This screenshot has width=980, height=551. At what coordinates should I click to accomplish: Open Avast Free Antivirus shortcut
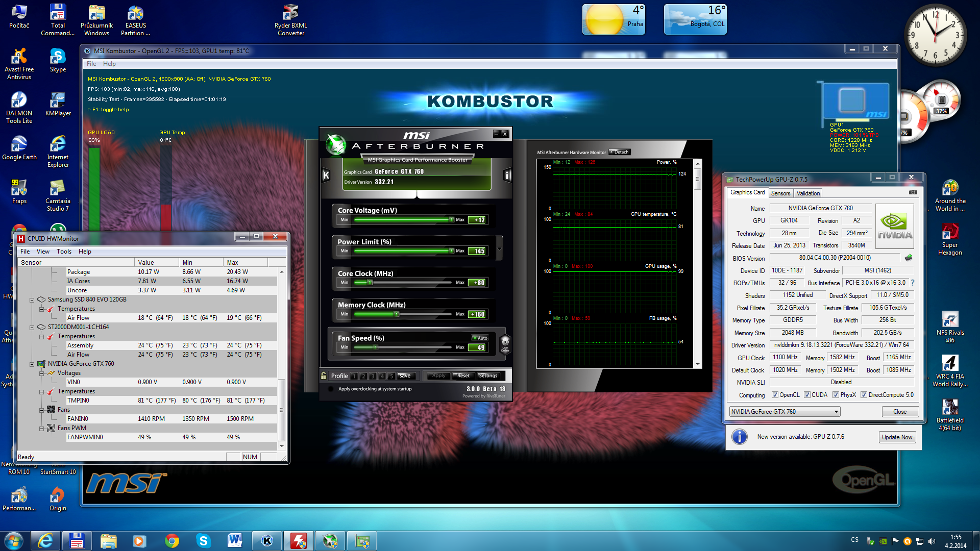click(19, 64)
